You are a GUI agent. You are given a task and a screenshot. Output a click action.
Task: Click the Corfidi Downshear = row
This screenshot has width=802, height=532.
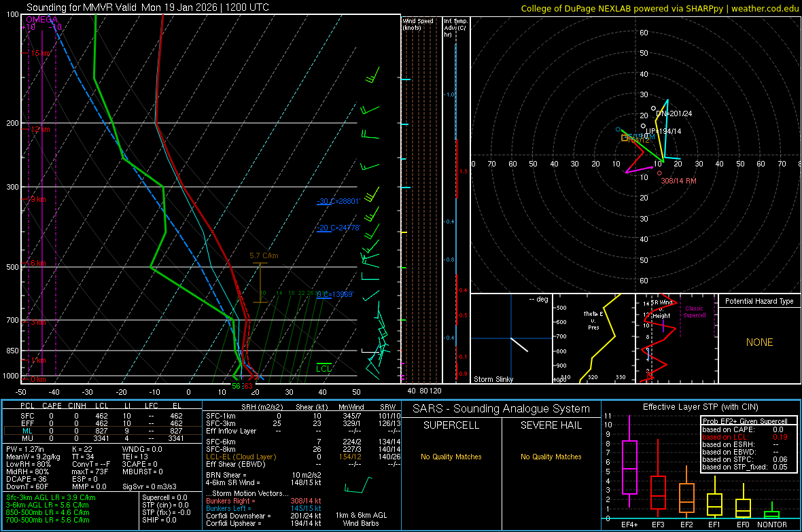point(264,516)
